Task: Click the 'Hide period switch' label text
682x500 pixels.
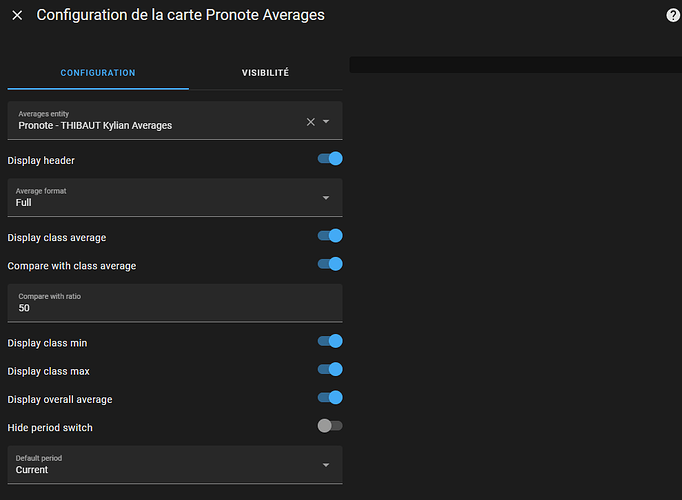Action: coord(50,428)
